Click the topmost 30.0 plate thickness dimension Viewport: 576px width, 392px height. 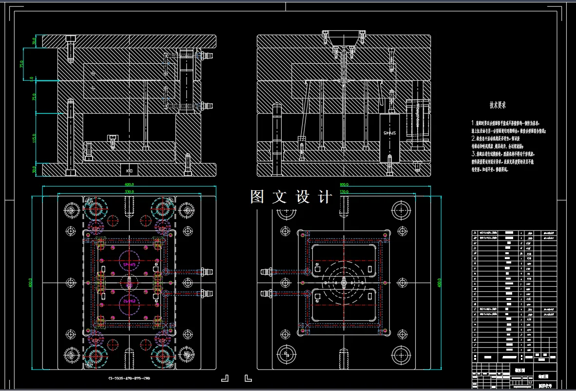coord(34,41)
